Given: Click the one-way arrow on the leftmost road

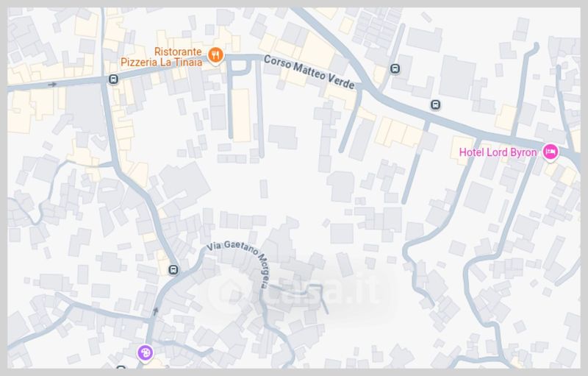Looking at the screenshot, I should (52, 85).
